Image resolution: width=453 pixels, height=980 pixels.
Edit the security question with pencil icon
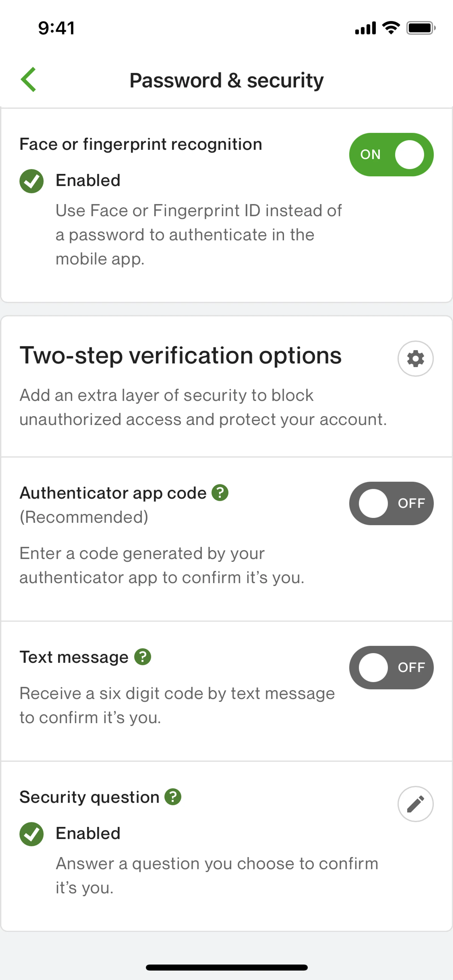[x=415, y=804]
